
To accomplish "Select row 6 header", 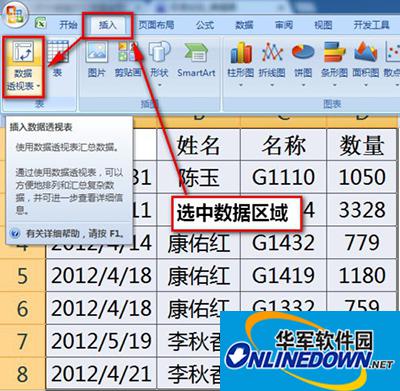I will pos(22,308).
